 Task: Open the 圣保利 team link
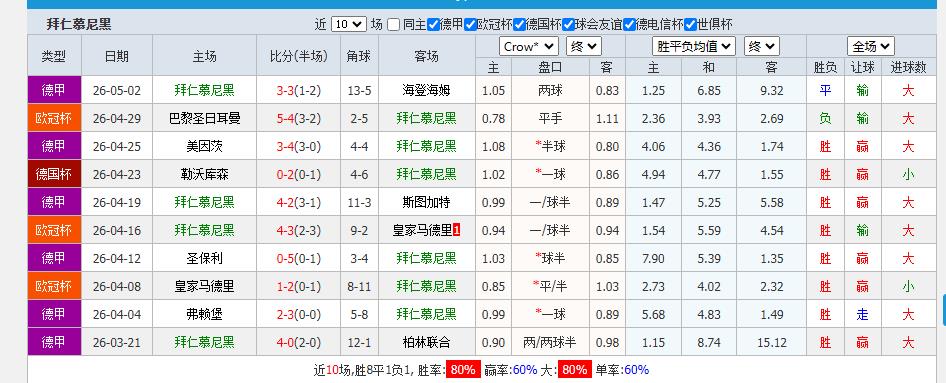click(x=205, y=258)
